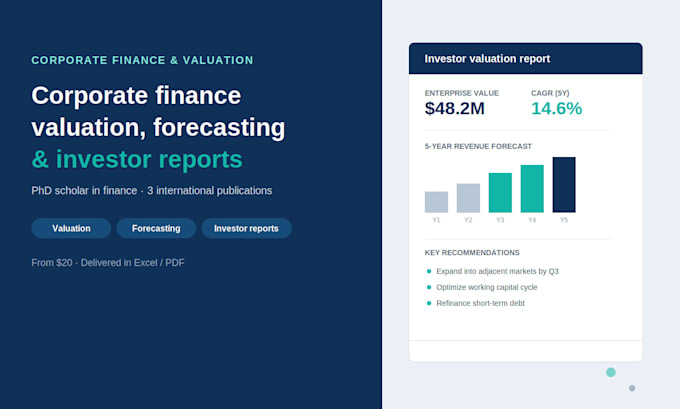This screenshot has height=409, width=680.
Task: Click the Forecasting pill tag
Action: (156, 228)
